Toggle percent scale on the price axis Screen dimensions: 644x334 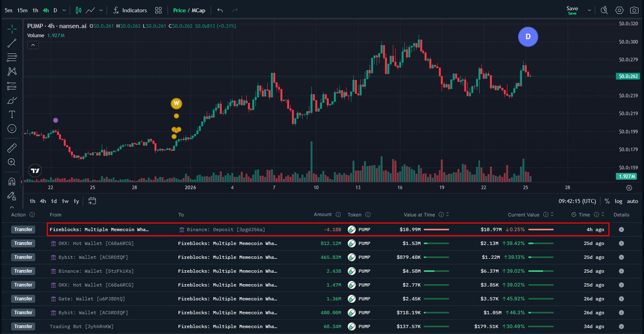607,201
